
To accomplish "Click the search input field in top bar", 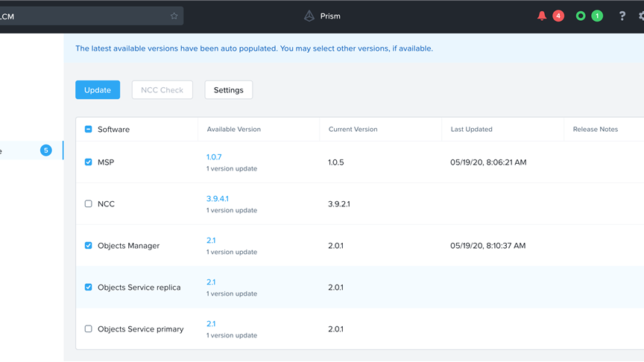I will [x=82, y=16].
